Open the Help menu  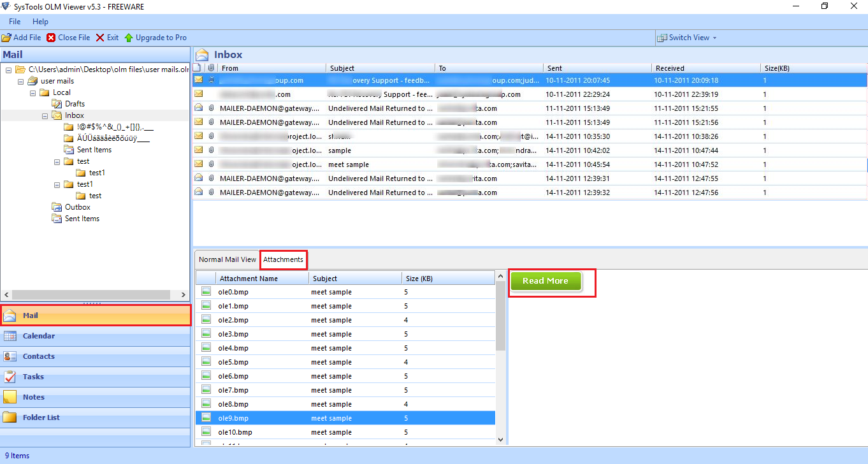click(x=41, y=22)
